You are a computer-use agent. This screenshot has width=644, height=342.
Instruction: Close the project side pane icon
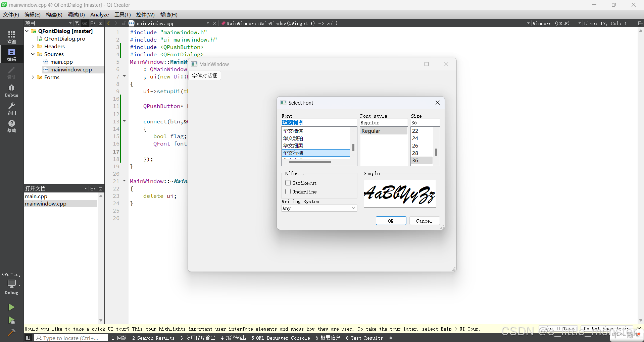[100, 23]
